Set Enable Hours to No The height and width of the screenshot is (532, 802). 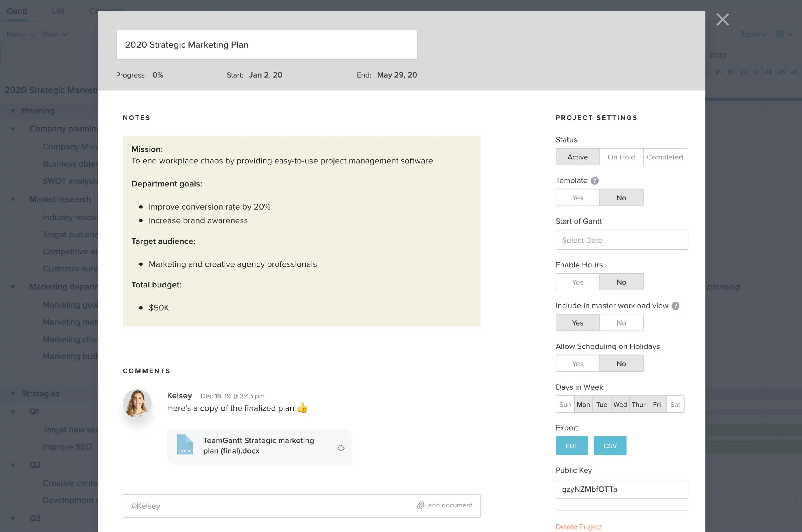click(621, 282)
